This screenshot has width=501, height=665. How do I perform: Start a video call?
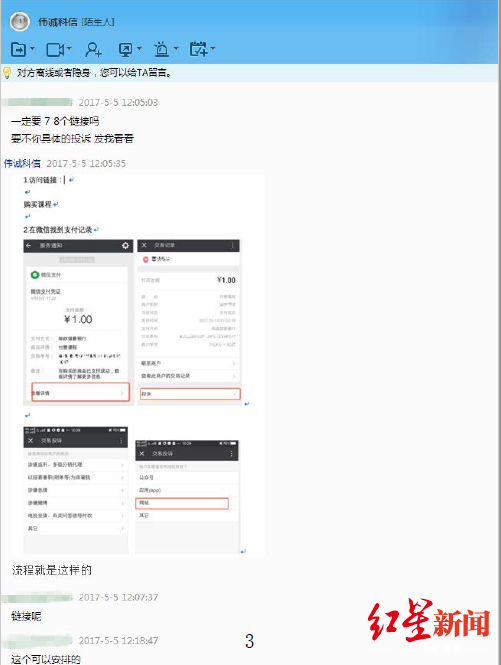coord(55,50)
